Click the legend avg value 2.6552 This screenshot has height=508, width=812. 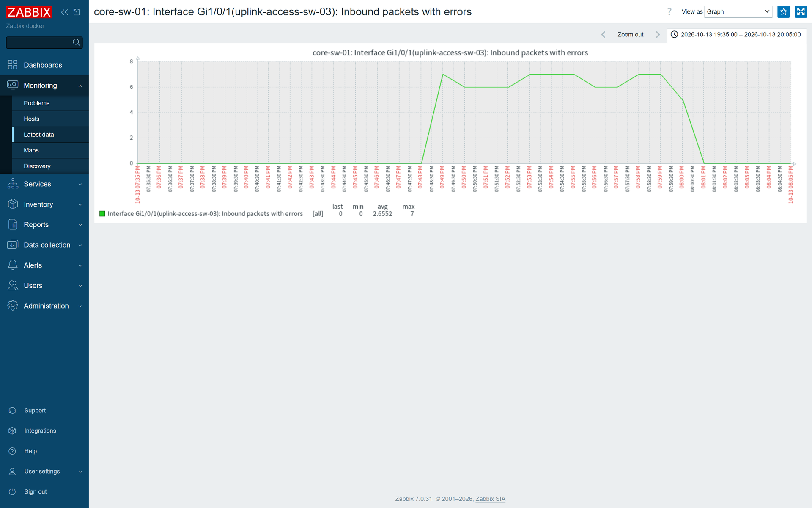coord(382,214)
